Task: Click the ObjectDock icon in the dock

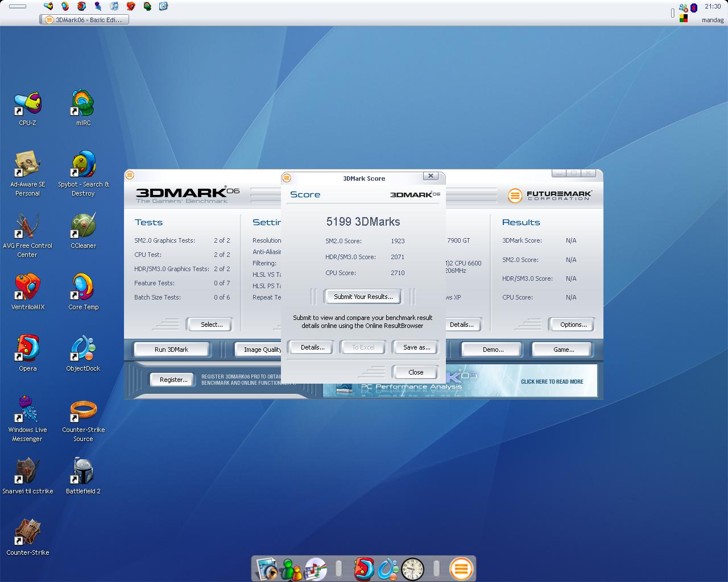Action: coord(388,568)
